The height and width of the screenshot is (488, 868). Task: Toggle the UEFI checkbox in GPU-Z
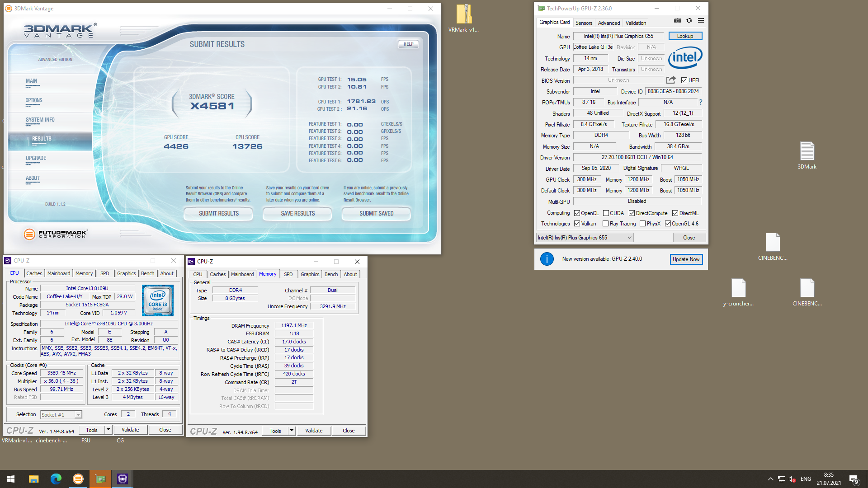pos(684,80)
